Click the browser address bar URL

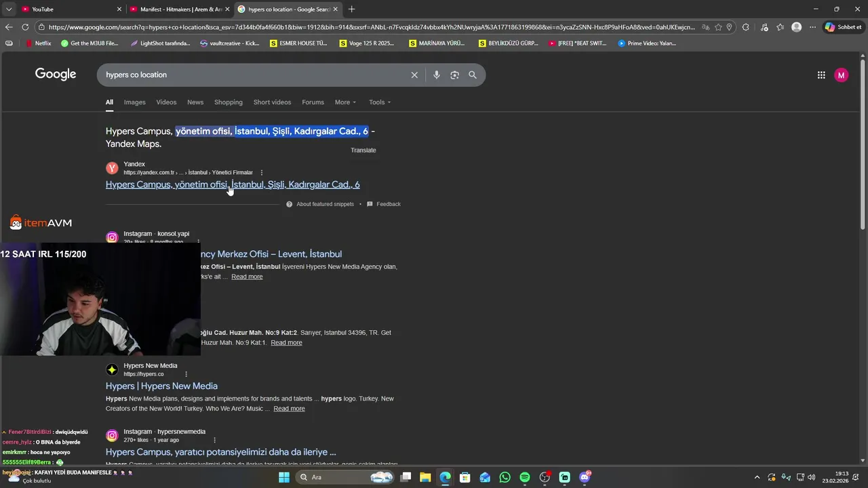(x=371, y=27)
